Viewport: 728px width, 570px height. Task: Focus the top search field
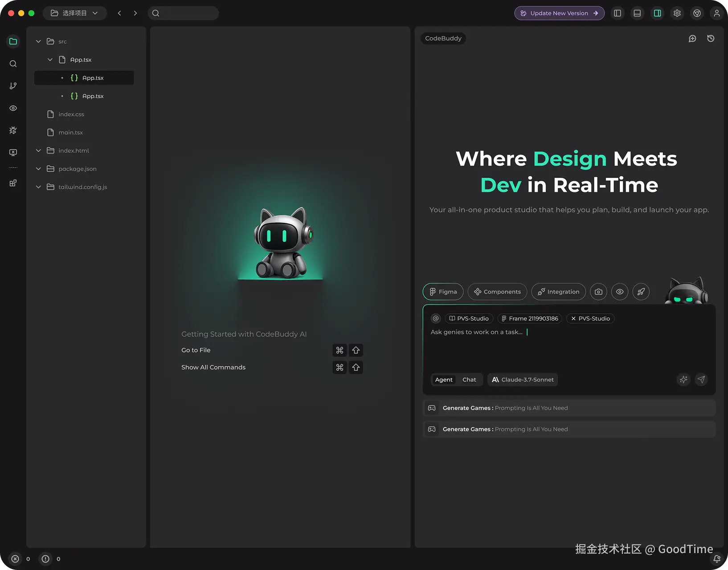pyautogui.click(x=183, y=13)
